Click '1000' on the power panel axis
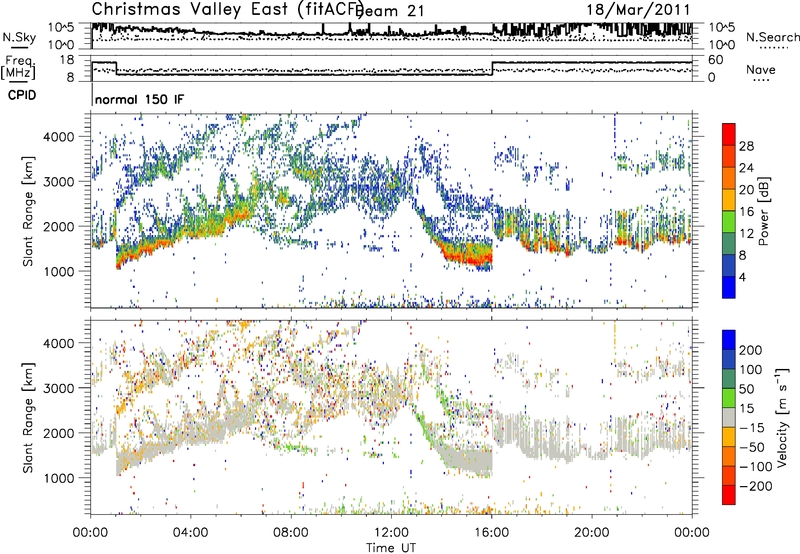Image resolution: width=800 pixels, height=554 pixels. (x=59, y=271)
